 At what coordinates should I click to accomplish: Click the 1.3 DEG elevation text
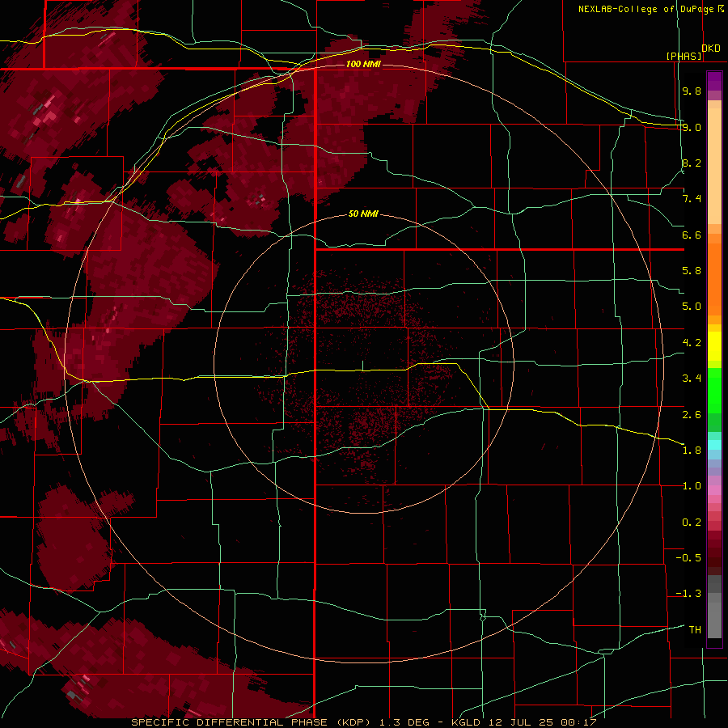point(404,722)
